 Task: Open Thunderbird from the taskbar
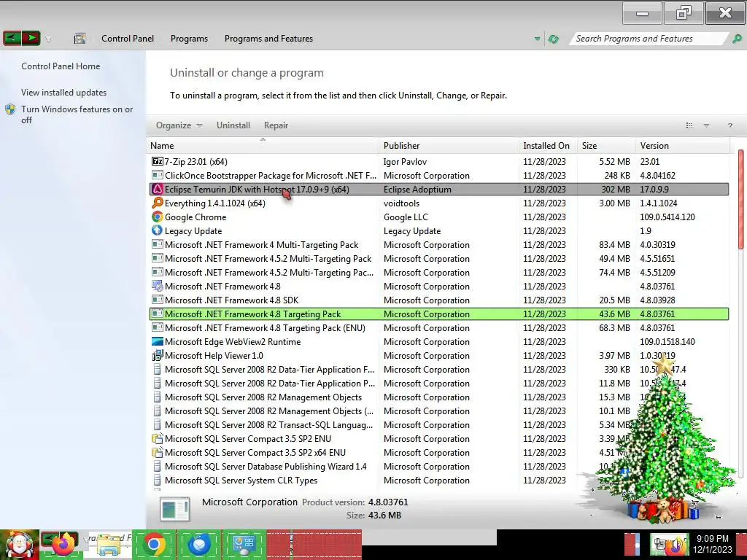pos(199,544)
